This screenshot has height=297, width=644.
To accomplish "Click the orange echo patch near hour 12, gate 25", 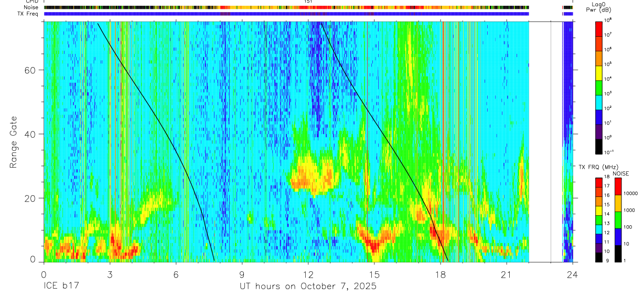I will [x=314, y=175].
